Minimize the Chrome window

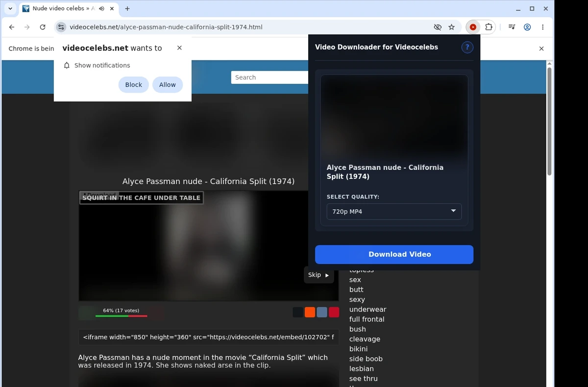click(518, 8)
